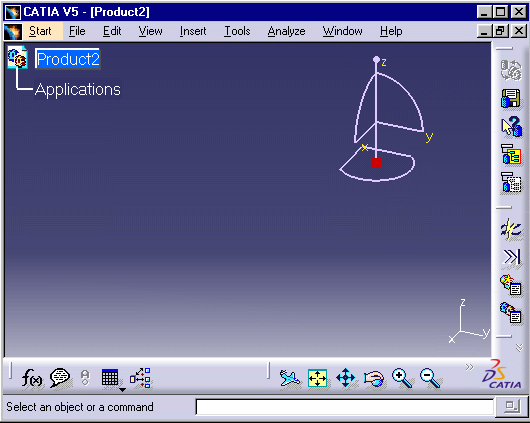This screenshot has height=423, width=530.
Task: Click the star catalog list icon
Action: click(511, 285)
